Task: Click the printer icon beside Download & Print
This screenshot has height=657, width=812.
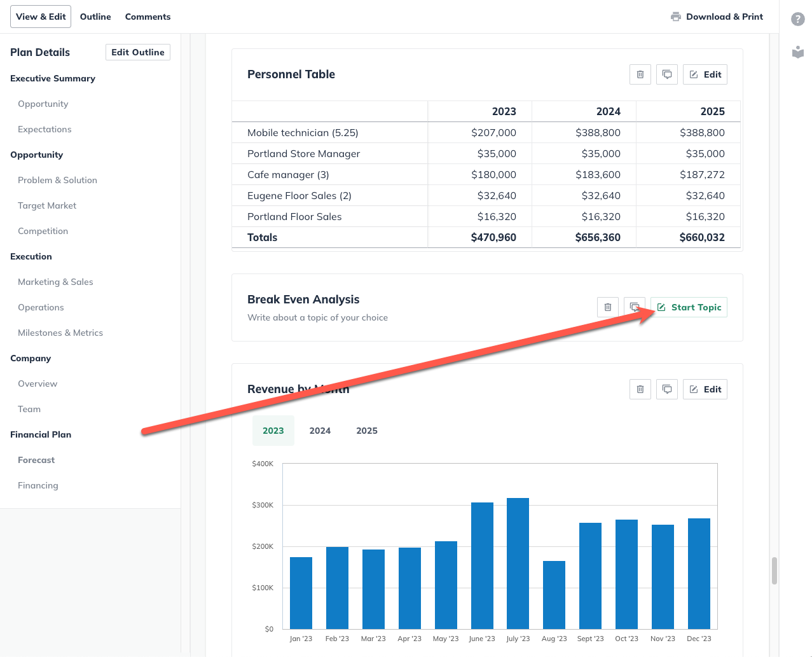Action: pyautogui.click(x=676, y=17)
